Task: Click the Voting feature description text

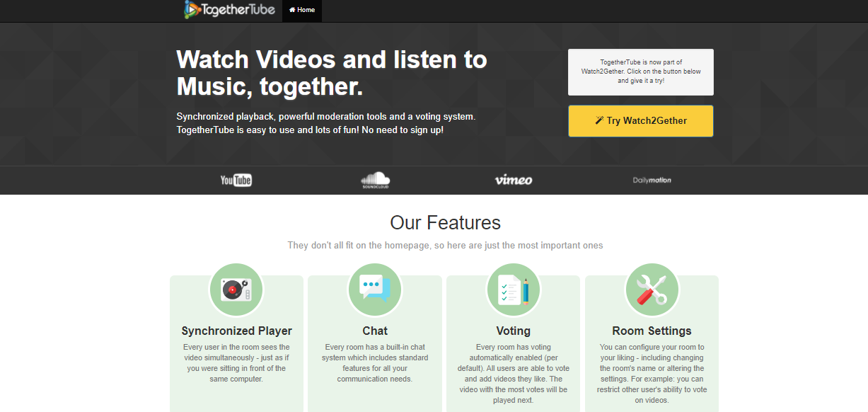Action: click(514, 373)
